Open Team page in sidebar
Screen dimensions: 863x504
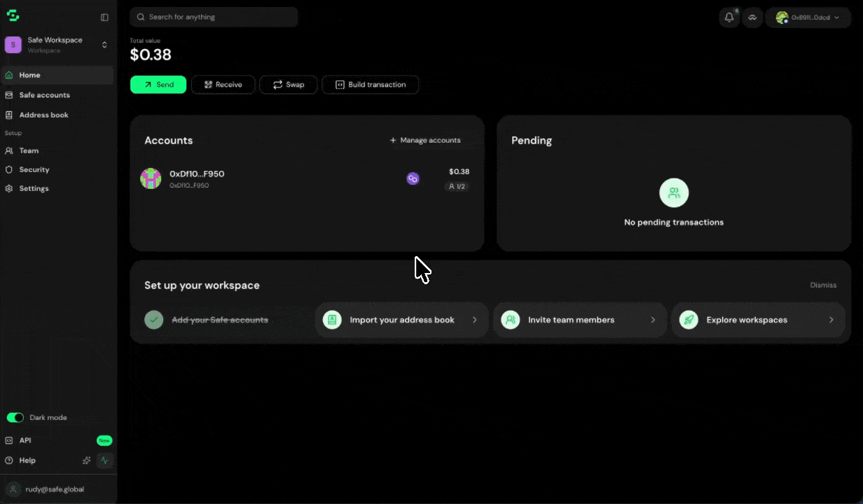click(57, 150)
